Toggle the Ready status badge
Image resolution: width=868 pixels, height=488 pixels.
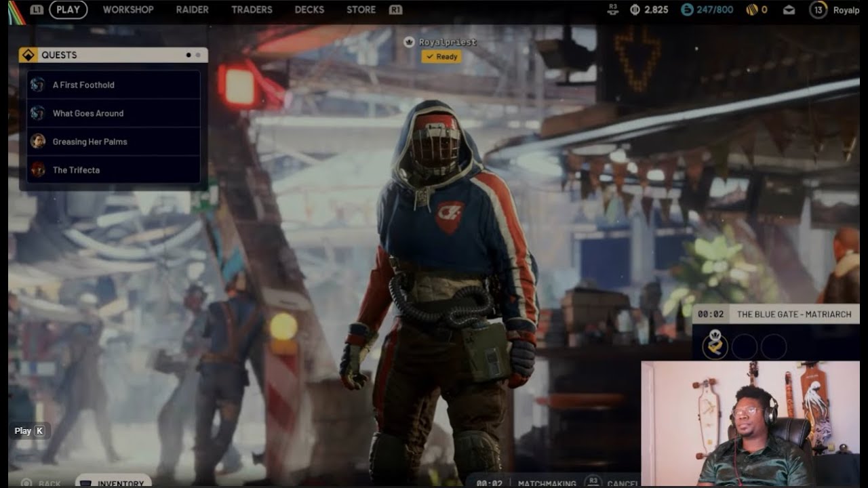[x=441, y=57]
